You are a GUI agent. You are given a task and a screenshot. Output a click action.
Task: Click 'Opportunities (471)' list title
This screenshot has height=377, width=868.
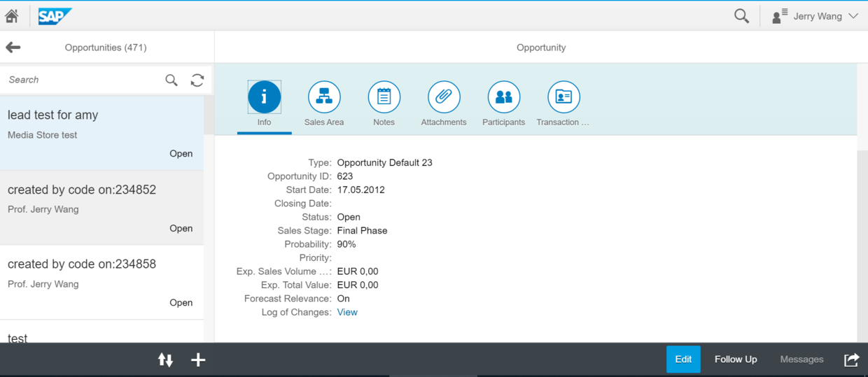pos(106,48)
